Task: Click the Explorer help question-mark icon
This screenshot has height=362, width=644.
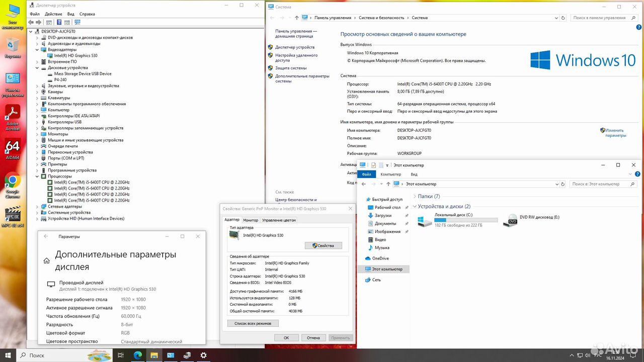Action: (637, 174)
